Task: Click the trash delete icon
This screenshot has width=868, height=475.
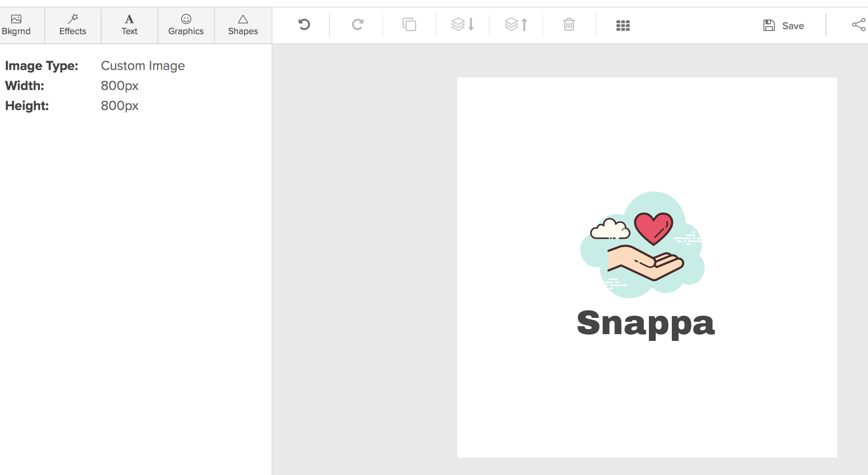Action: tap(569, 25)
